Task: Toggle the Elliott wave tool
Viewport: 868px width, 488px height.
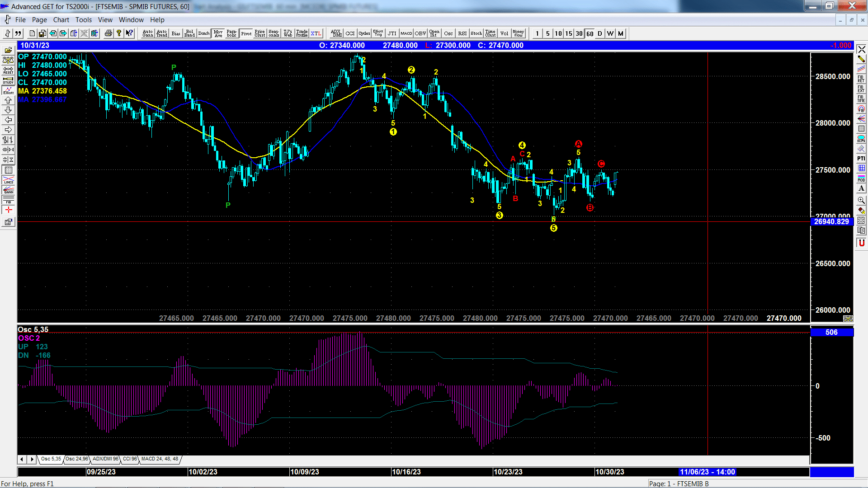Action: 8,90
